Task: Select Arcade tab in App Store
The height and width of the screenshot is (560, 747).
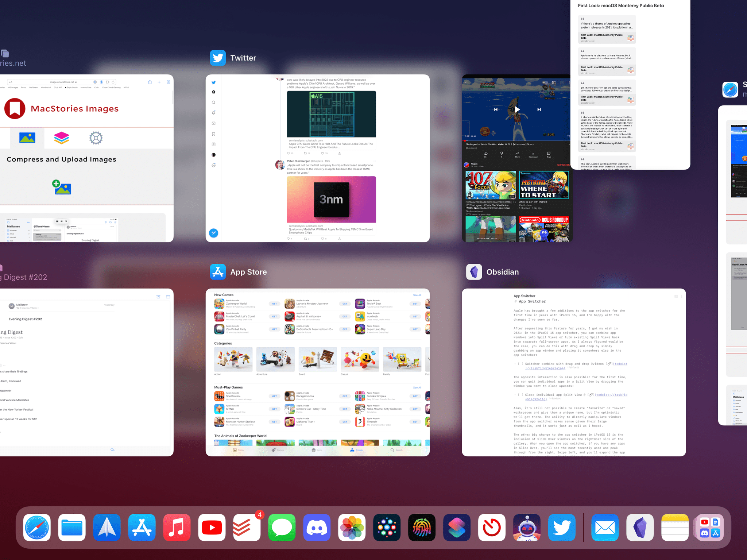Action: 356,450
